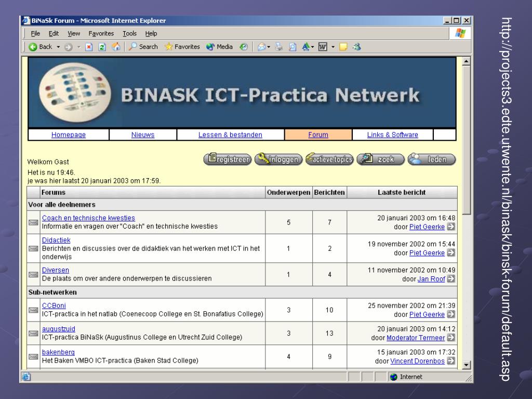Click the History icon in the toolbar
Screen dimensions: 532x399
tap(243, 47)
